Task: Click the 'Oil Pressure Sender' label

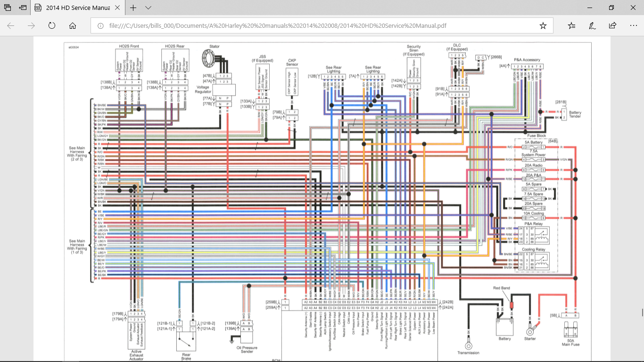Action: pyautogui.click(x=246, y=351)
